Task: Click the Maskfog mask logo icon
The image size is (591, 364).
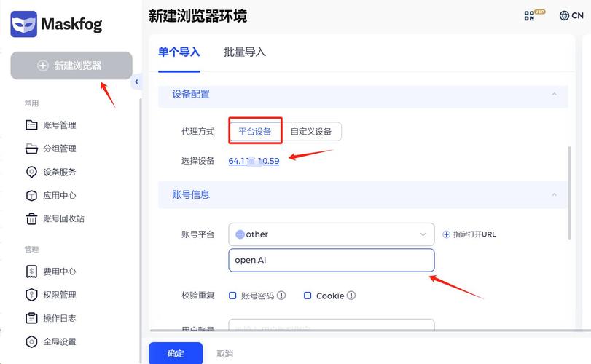Action: coord(24,24)
